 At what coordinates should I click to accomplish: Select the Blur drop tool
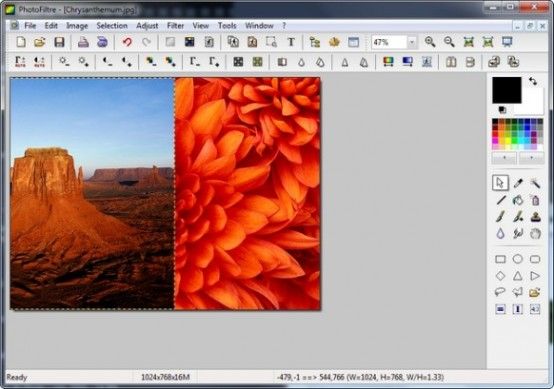pyautogui.click(x=501, y=234)
